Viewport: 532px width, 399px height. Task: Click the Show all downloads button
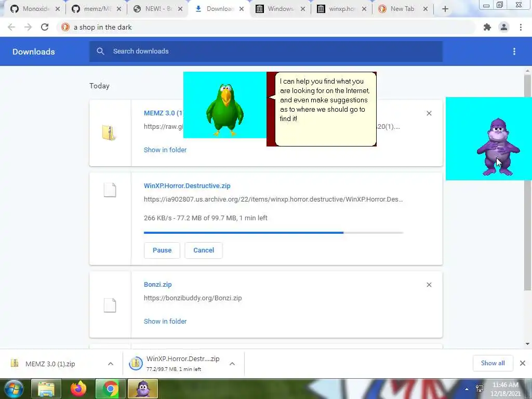[493, 363]
